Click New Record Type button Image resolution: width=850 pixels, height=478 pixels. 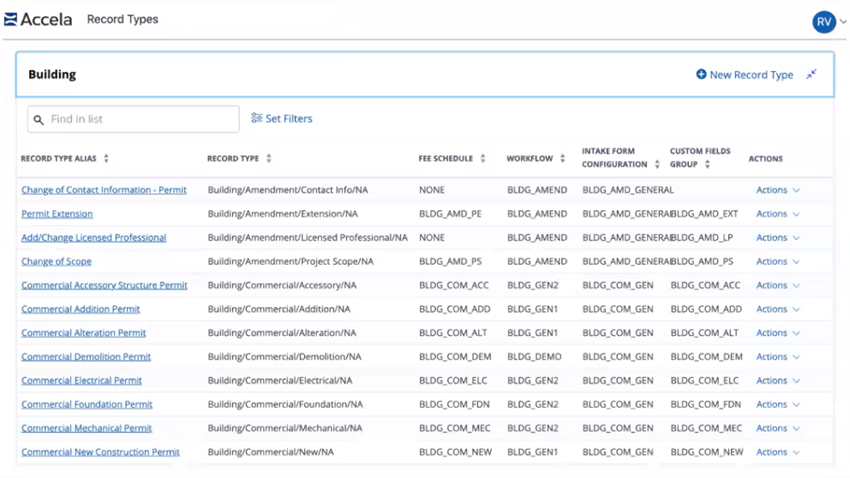(x=745, y=75)
